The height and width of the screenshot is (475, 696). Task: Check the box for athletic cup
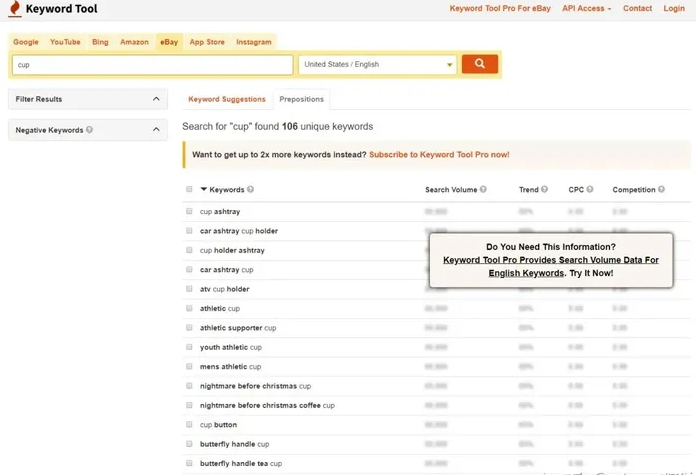click(x=189, y=308)
